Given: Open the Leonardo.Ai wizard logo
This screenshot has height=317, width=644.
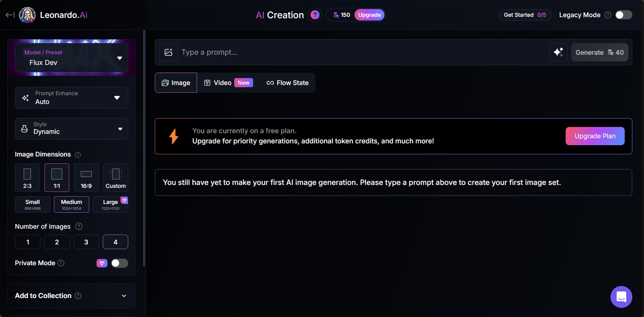Looking at the screenshot, I should 27,15.
